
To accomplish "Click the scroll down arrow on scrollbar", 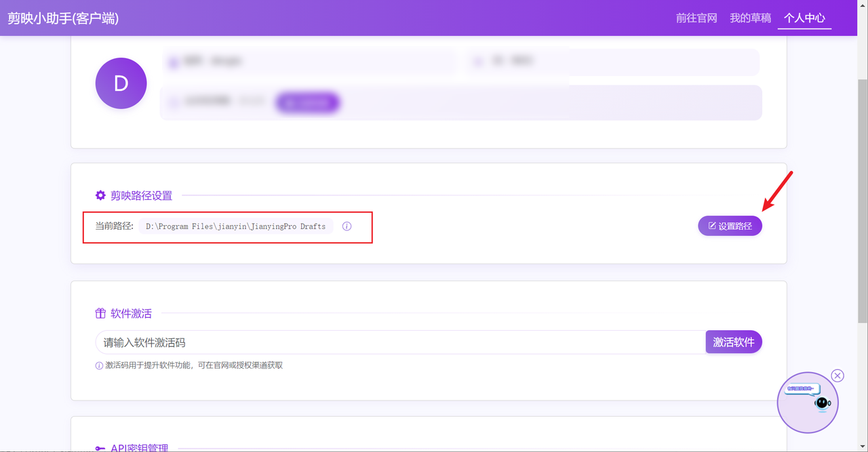I will coord(863,447).
